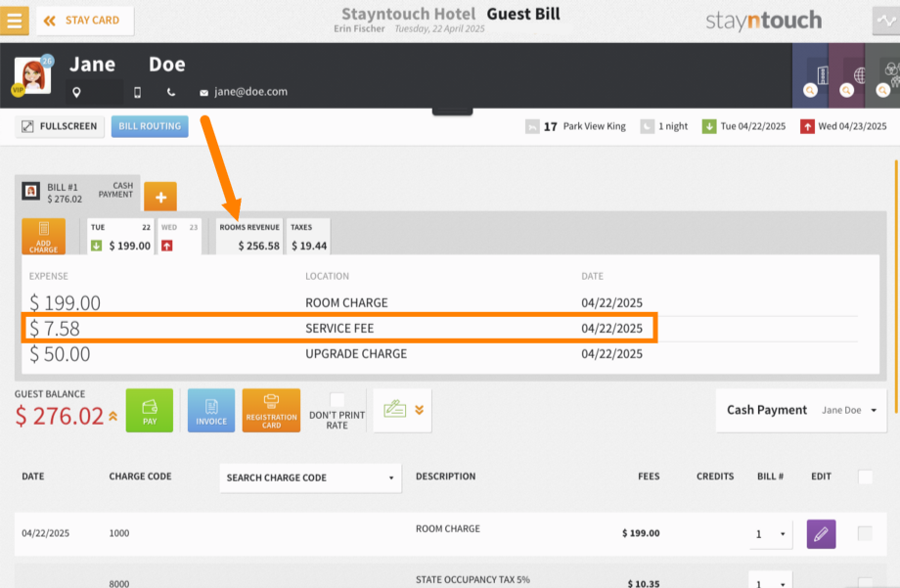Toggle Don't Print Rate checkbox
900x588 pixels.
point(337,399)
